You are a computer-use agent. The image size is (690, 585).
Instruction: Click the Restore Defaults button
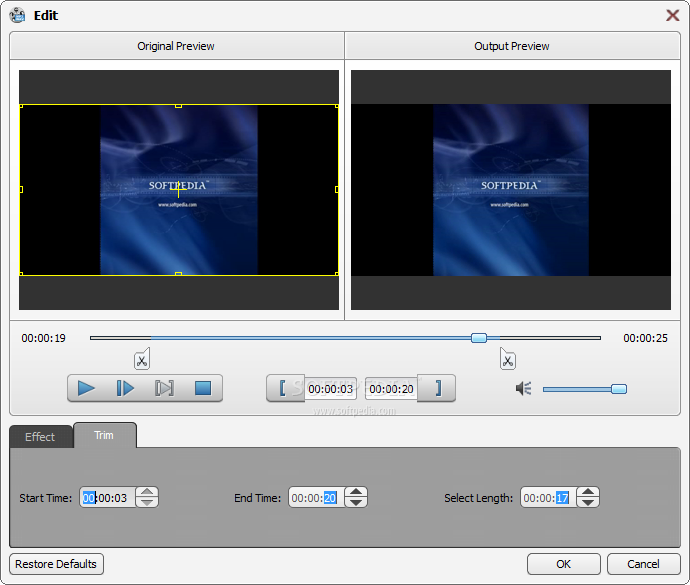pos(56,564)
